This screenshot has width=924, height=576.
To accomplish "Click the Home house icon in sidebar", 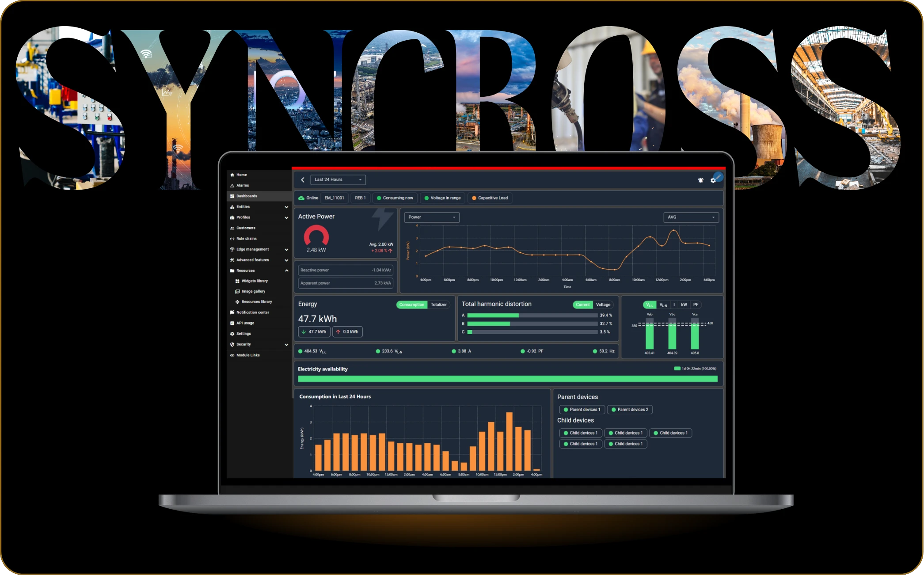I will [232, 175].
